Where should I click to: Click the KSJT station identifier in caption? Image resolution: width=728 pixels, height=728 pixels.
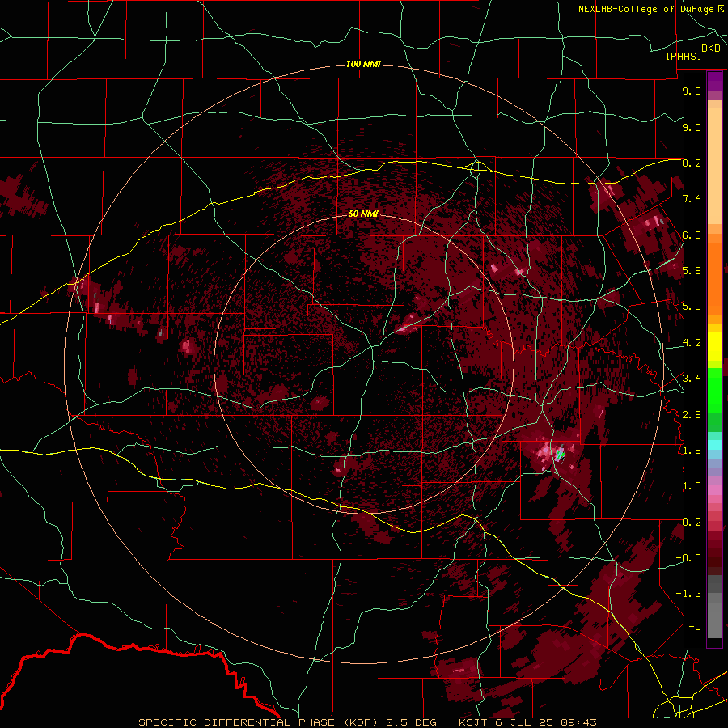(x=474, y=722)
